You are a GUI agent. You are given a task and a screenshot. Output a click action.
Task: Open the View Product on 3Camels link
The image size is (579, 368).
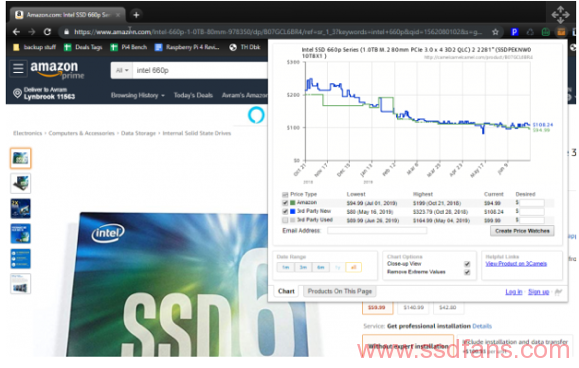tap(516, 264)
